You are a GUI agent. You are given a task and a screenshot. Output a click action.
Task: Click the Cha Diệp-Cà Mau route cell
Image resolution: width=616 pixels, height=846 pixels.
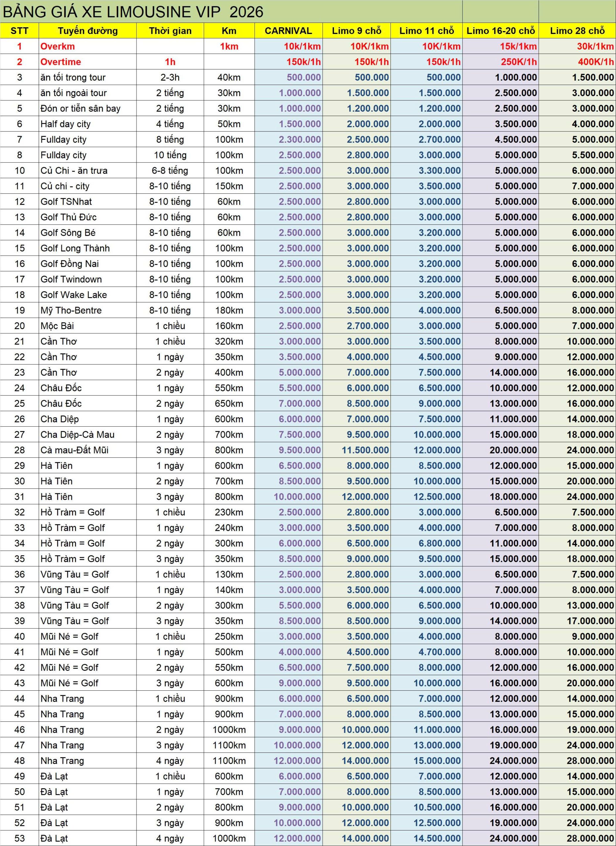[x=78, y=435]
